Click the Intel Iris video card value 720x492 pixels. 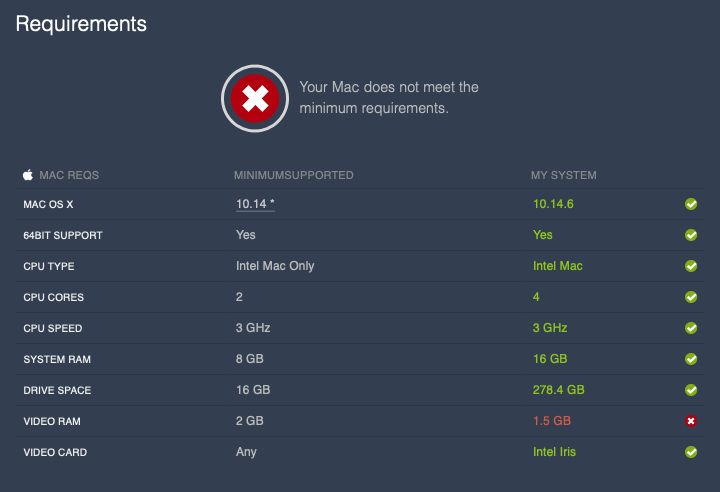[x=554, y=452]
